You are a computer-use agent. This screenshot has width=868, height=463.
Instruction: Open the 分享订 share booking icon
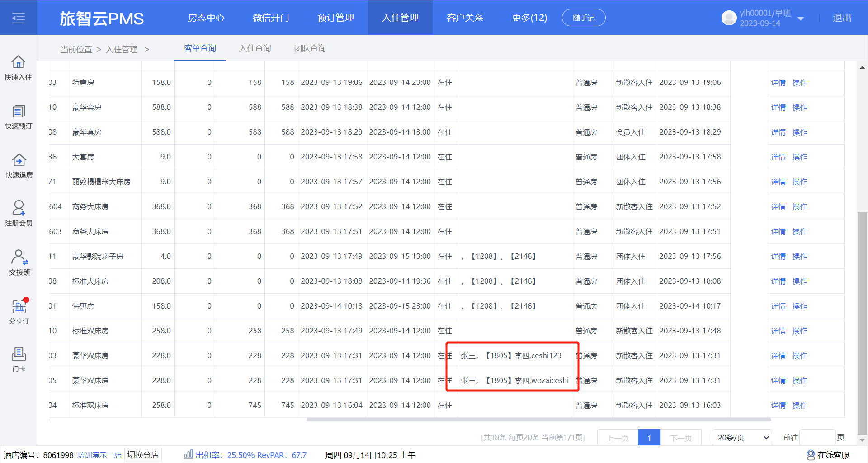click(19, 312)
